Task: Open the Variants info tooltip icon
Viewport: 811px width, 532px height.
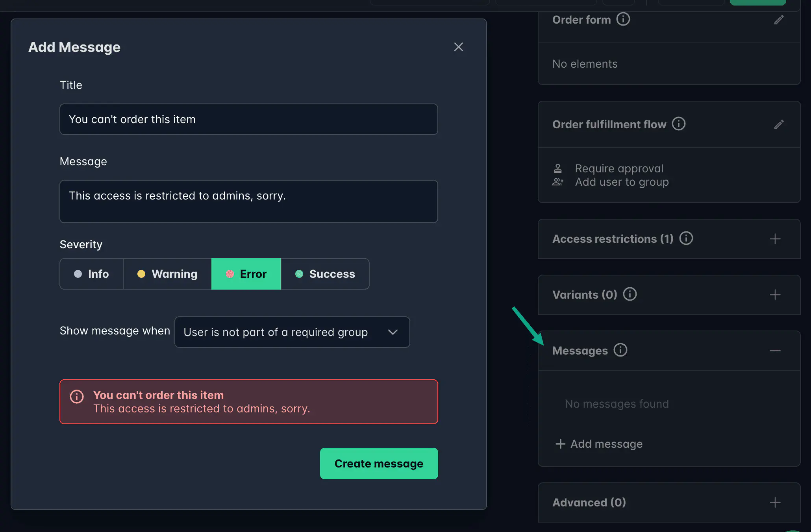Action: tap(630, 294)
